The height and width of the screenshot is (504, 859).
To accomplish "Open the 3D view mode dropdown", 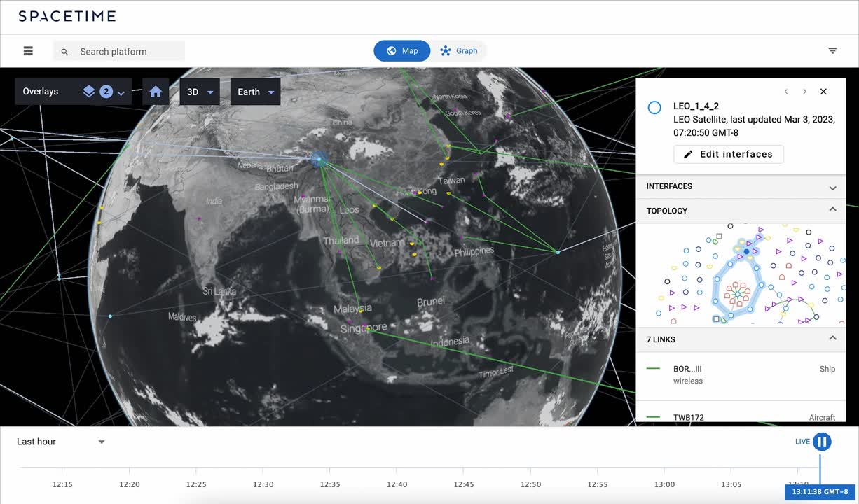I will (200, 92).
